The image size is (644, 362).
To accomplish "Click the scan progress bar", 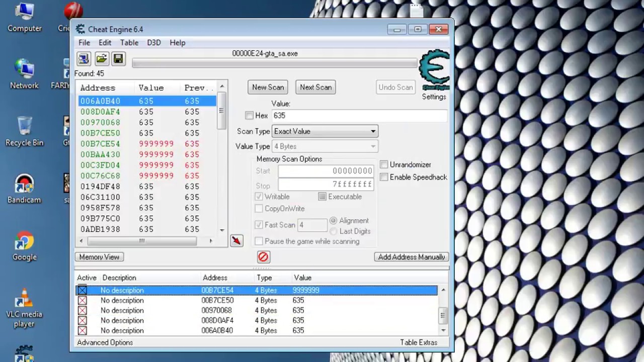I will 275,63.
